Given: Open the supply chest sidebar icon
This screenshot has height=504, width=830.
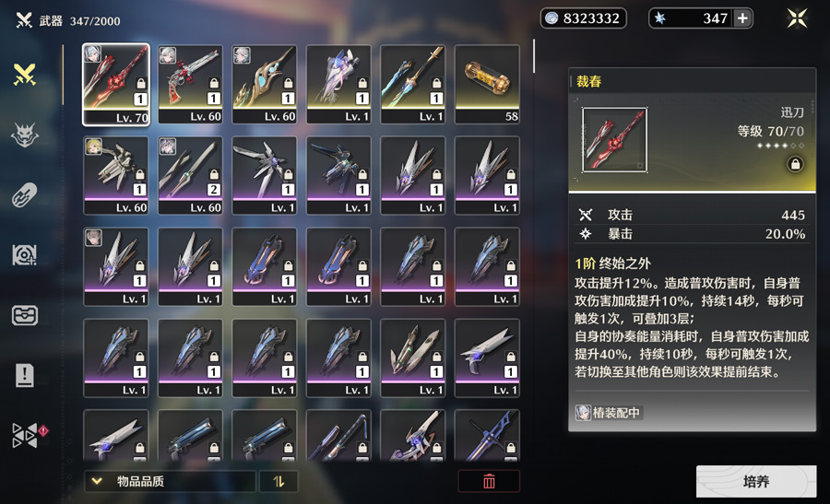Looking at the screenshot, I should click(x=25, y=316).
